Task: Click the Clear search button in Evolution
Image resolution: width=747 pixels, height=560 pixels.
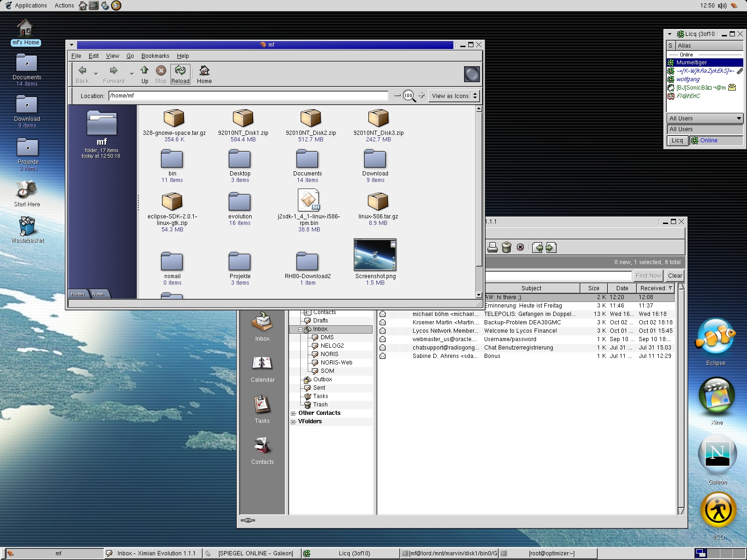Action: 675,275
